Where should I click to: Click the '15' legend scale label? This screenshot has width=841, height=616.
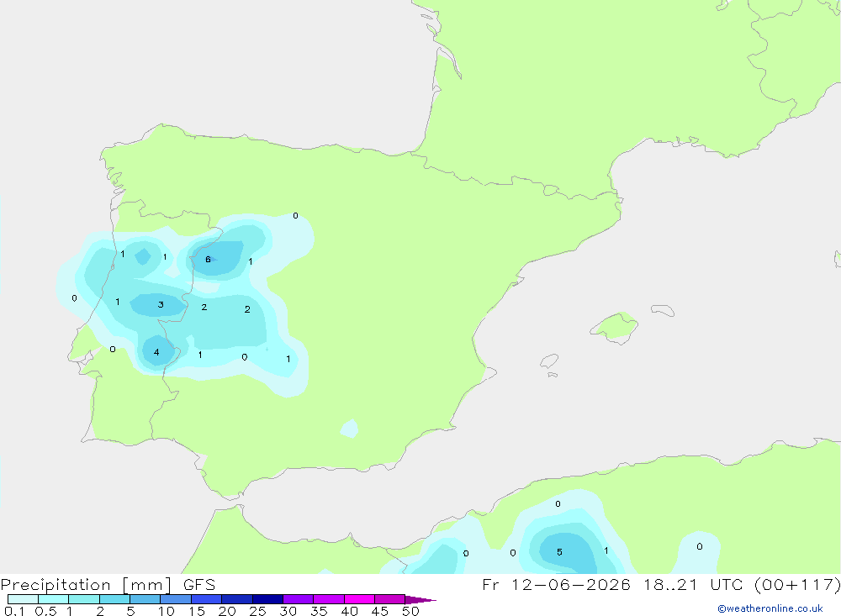(x=197, y=611)
